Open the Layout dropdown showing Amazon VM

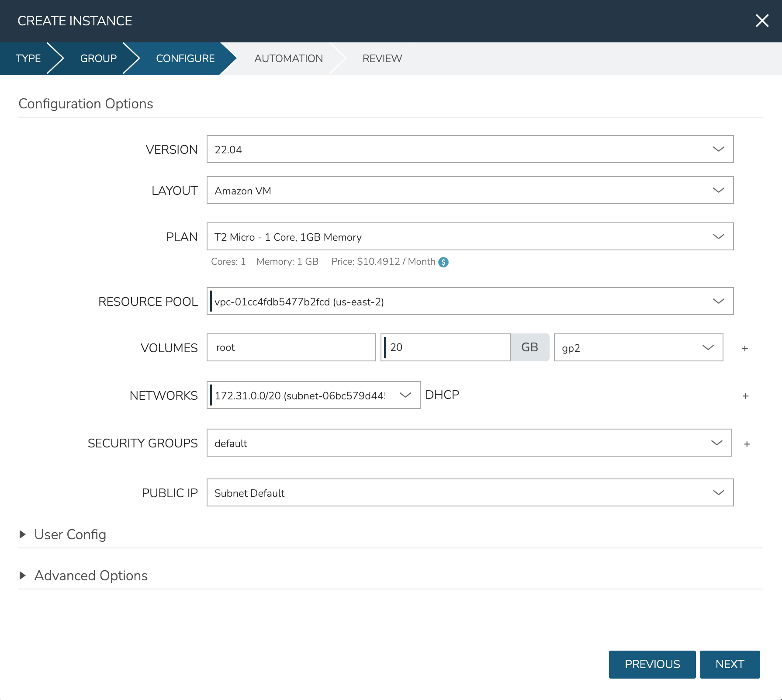470,191
